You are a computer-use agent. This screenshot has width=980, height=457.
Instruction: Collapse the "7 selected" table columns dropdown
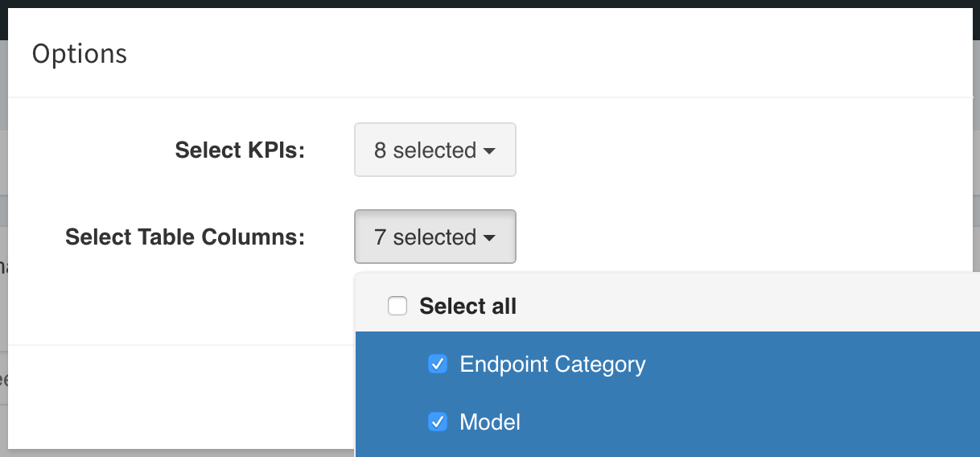[x=434, y=237]
